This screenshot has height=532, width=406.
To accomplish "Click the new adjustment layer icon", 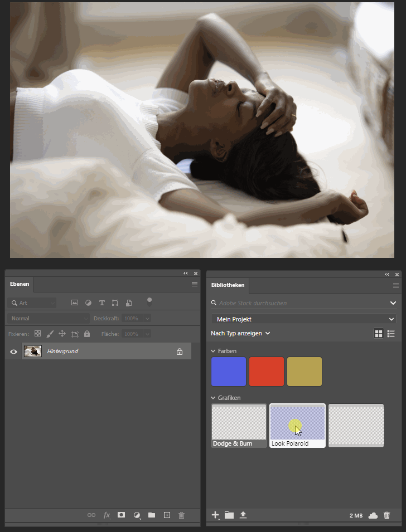I will tap(137, 515).
